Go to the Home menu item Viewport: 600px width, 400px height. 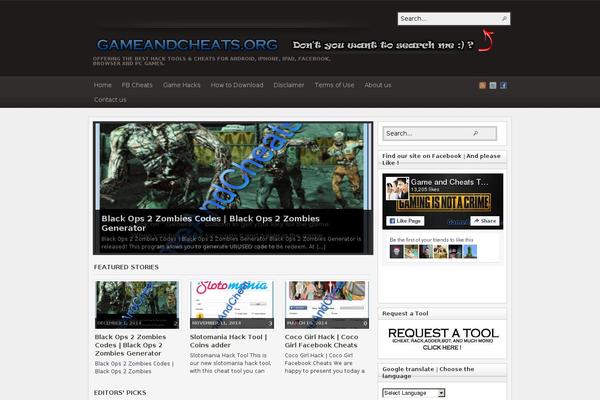pyautogui.click(x=103, y=85)
